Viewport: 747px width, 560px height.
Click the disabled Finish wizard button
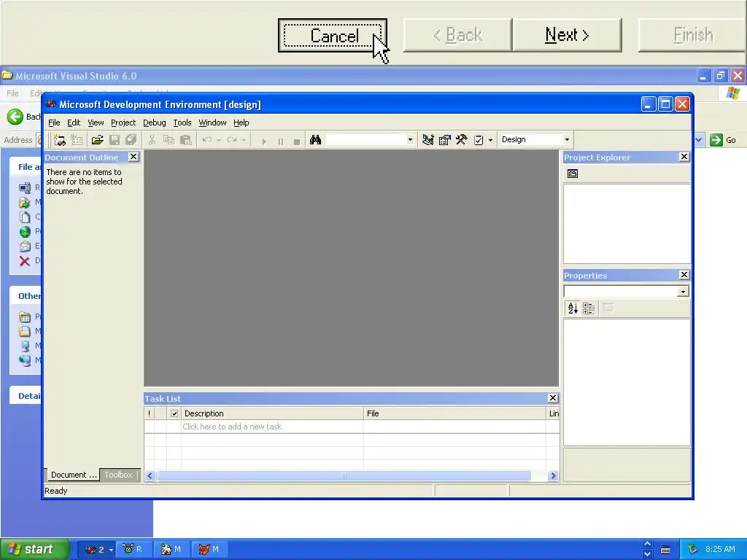click(692, 35)
